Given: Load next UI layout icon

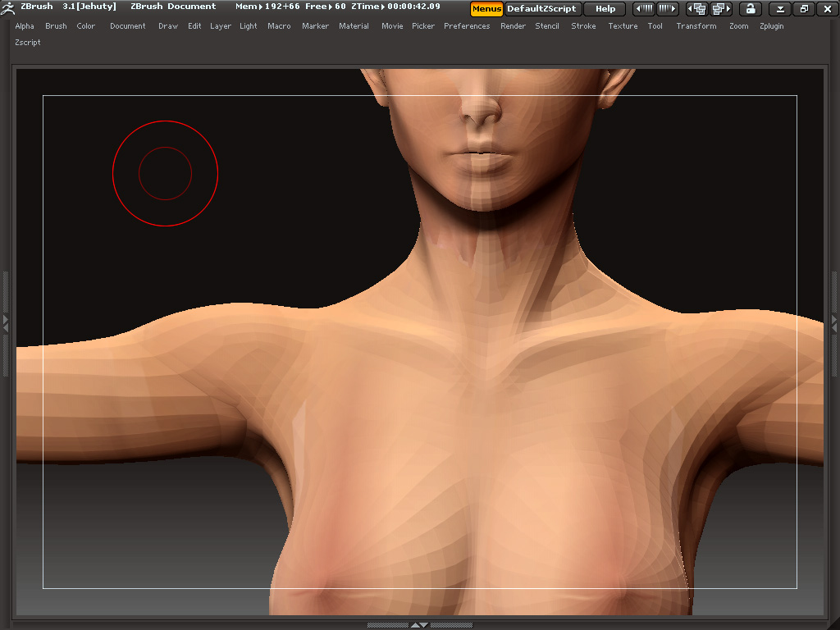Looking at the screenshot, I should 722,9.
